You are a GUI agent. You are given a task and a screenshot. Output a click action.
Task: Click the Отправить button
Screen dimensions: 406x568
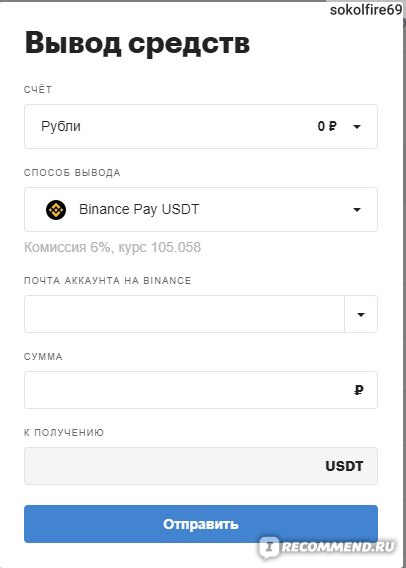coord(201,524)
